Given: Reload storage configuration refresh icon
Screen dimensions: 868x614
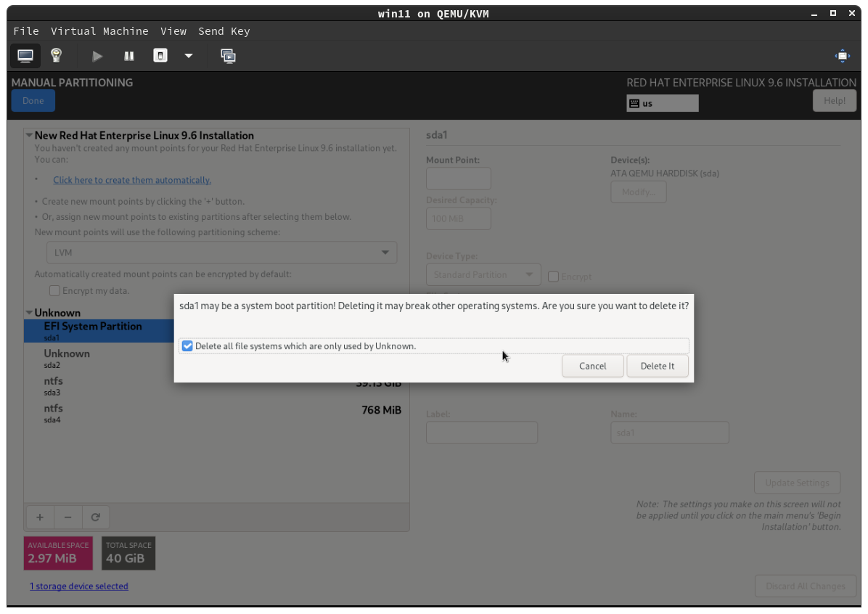Looking at the screenshot, I should click(96, 517).
